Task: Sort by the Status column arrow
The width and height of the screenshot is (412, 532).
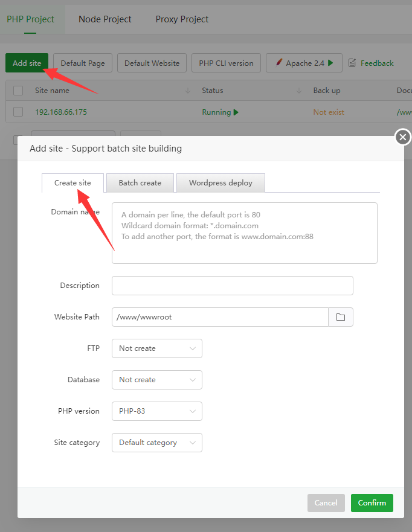Action: 299,91
